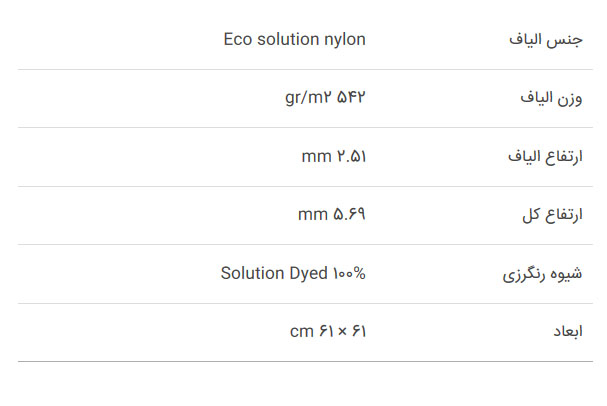
Task: Select the 'Solution Dyed ۱۰۰%' value
Action: coord(293,273)
